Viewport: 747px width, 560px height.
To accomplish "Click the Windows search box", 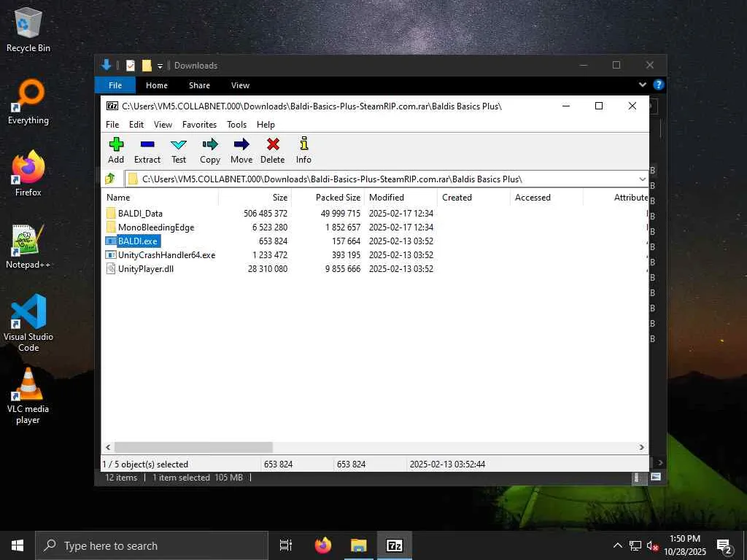I will point(152,545).
